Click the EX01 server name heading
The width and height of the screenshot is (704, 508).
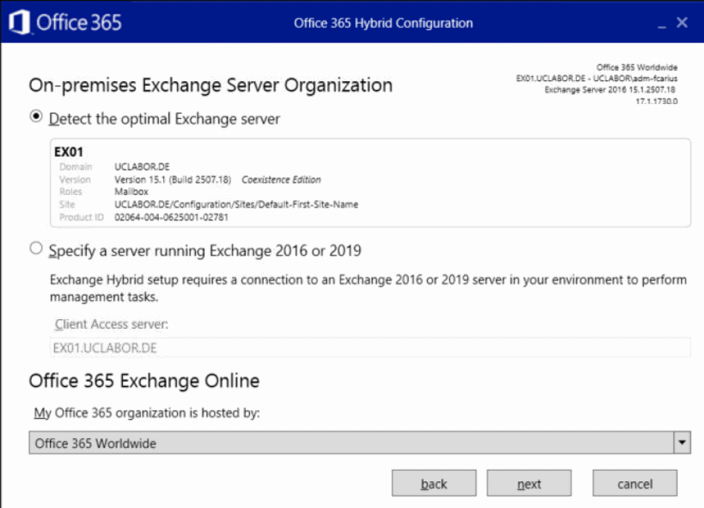[x=69, y=152]
